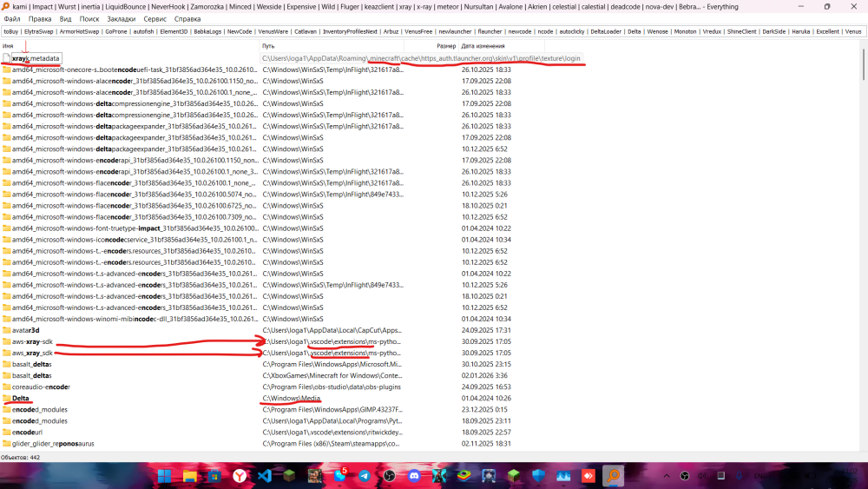868x489 pixels.
Task: Open OBS Studio from the taskbar
Action: [x=389, y=476]
